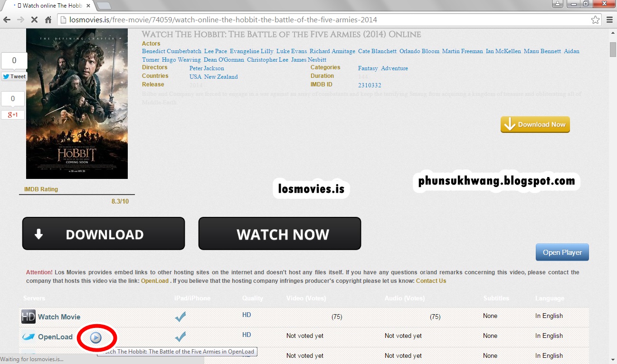Open actor link Richard Armitage
This screenshot has width=617, height=364.
coord(332,51)
